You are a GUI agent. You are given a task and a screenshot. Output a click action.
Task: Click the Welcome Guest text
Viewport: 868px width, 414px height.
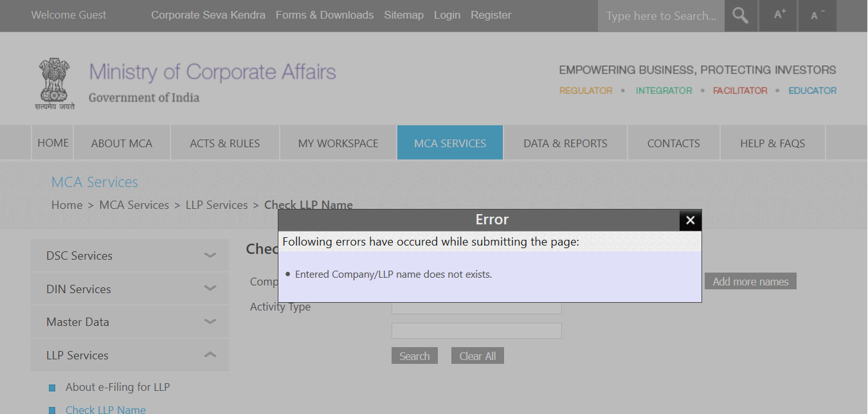[69, 15]
